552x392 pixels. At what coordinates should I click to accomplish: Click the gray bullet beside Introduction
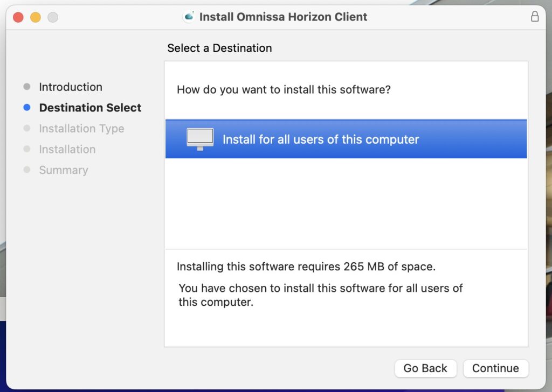(27, 87)
